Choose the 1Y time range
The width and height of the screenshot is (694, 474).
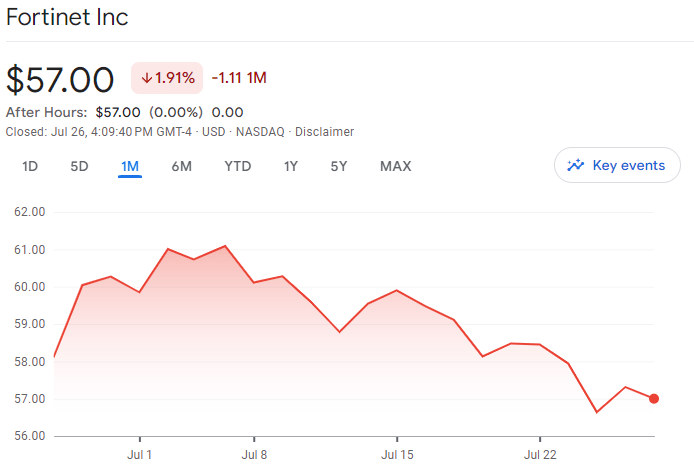(x=291, y=166)
